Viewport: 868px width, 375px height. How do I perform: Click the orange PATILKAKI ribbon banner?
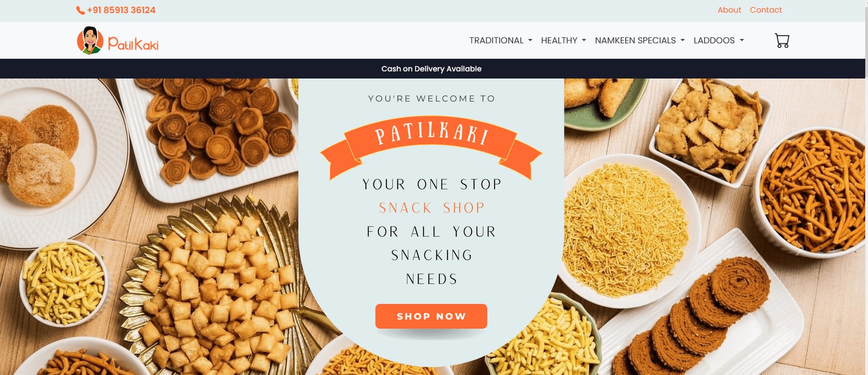[432, 146]
